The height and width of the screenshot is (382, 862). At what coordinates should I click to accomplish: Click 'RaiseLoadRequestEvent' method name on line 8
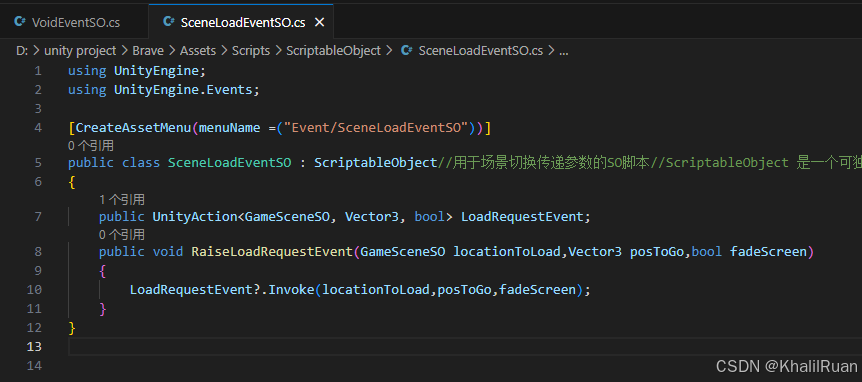coord(272,252)
